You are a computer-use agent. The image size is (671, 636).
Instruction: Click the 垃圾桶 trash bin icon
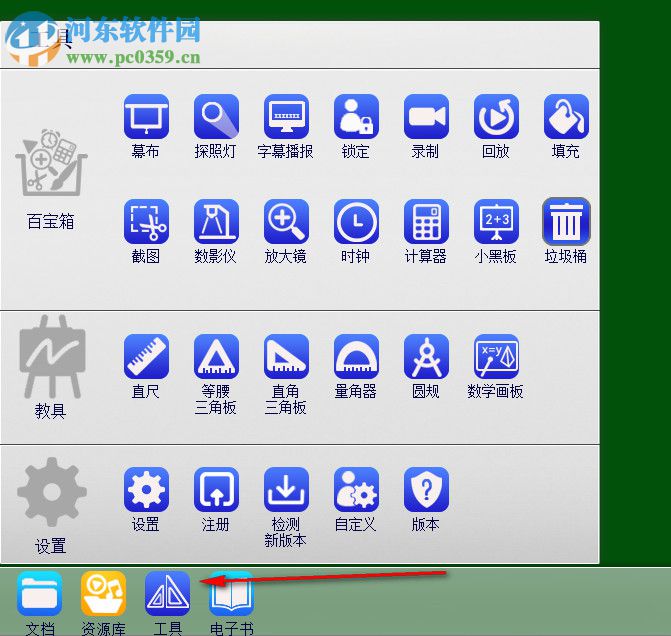[x=566, y=221]
